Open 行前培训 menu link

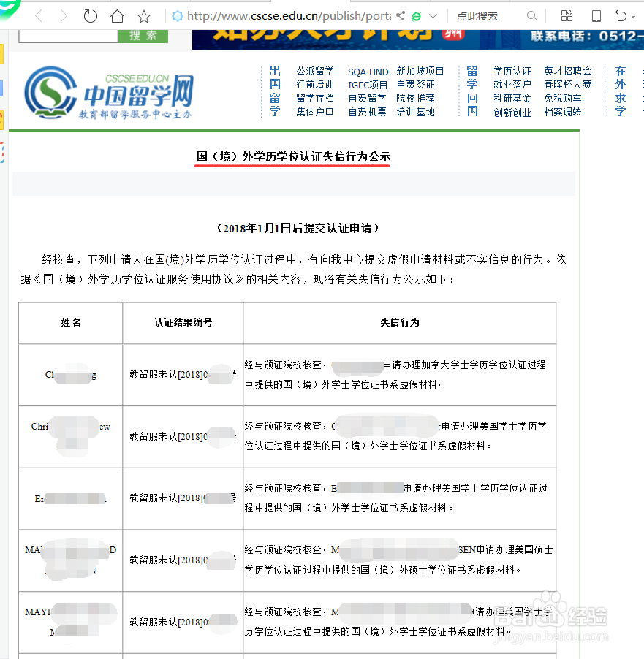click(315, 85)
